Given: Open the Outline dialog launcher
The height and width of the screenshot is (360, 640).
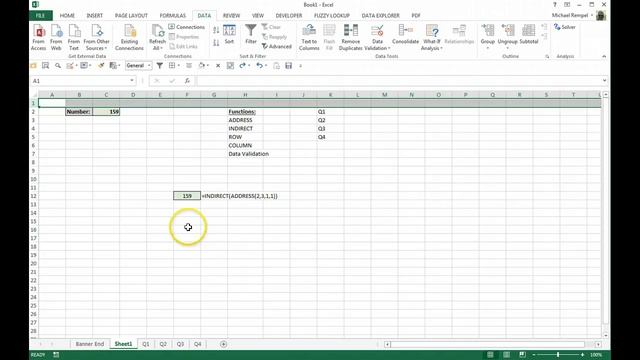Looking at the screenshot, I should [547, 56].
